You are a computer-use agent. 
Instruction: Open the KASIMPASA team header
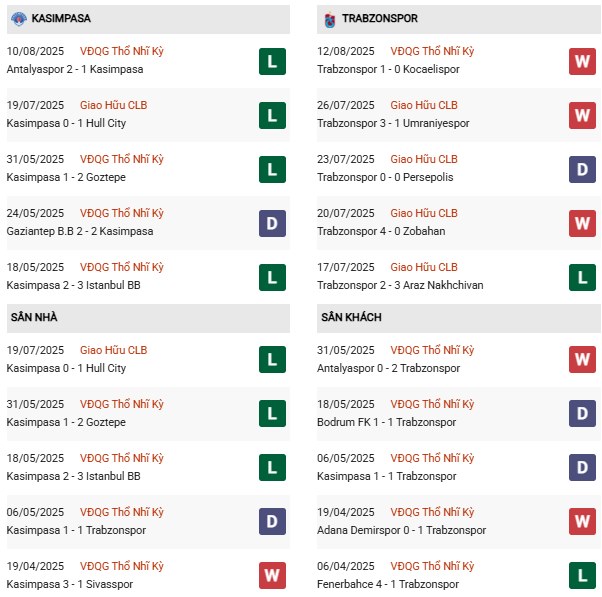[62, 19]
